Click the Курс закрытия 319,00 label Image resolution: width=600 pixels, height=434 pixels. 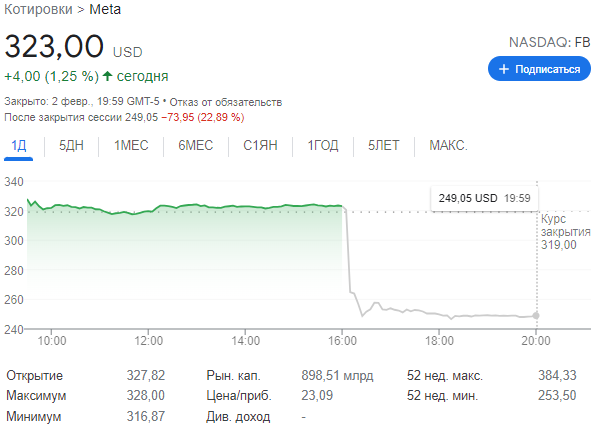[559, 231]
